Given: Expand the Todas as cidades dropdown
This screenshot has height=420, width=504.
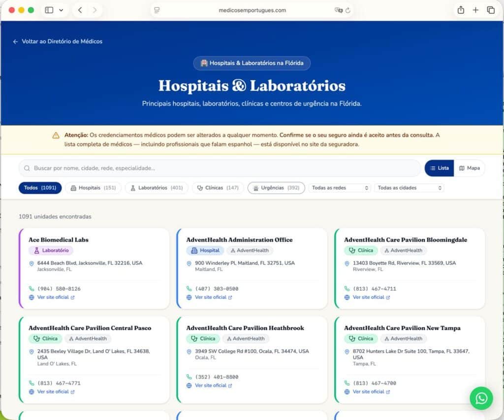Looking at the screenshot, I should click(409, 188).
